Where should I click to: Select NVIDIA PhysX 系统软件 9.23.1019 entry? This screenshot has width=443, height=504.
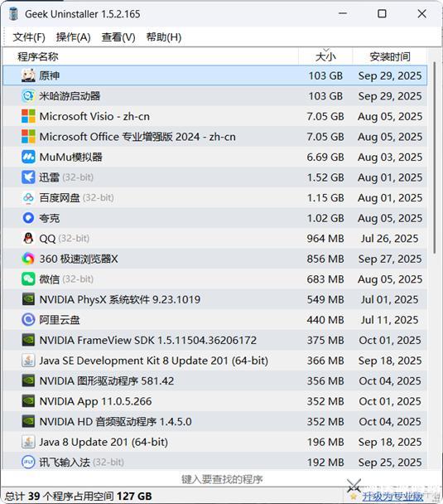click(120, 299)
